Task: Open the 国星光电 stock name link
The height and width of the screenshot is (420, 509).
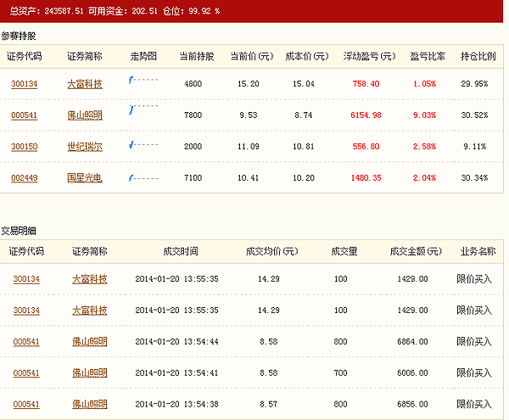Action: point(84,178)
